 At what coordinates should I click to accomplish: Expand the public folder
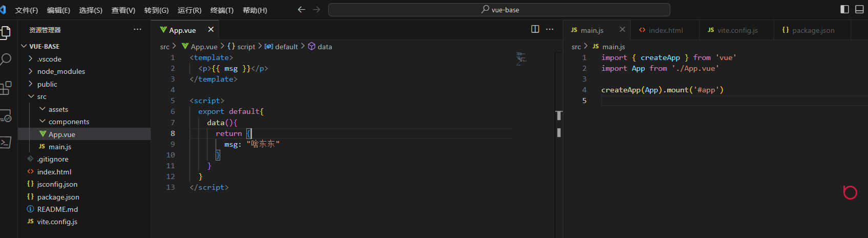pyautogui.click(x=47, y=84)
